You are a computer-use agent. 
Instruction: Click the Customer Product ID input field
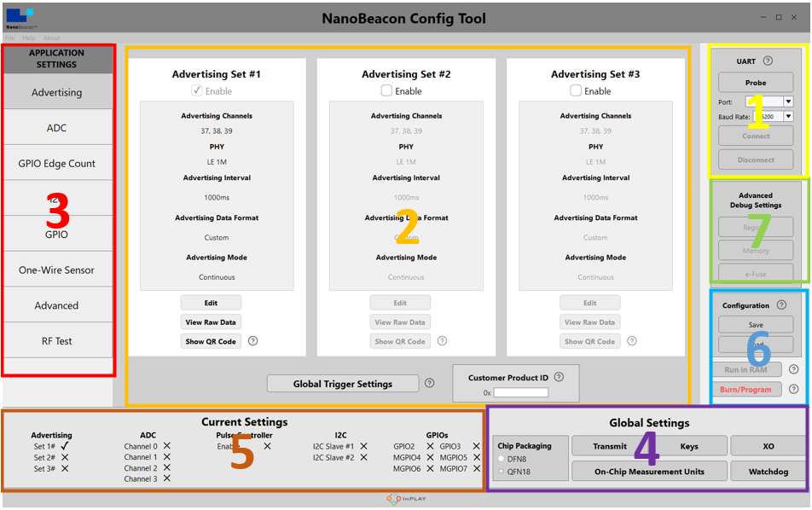coord(520,392)
